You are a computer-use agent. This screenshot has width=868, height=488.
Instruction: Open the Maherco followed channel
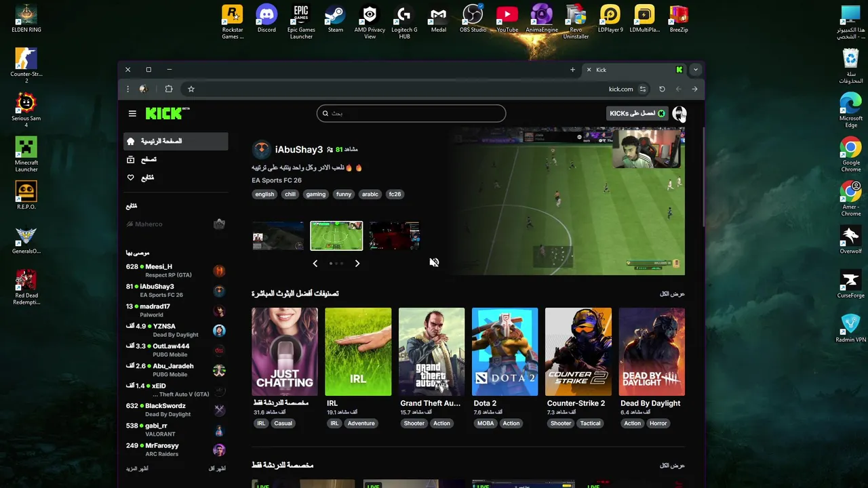pyautogui.click(x=176, y=224)
